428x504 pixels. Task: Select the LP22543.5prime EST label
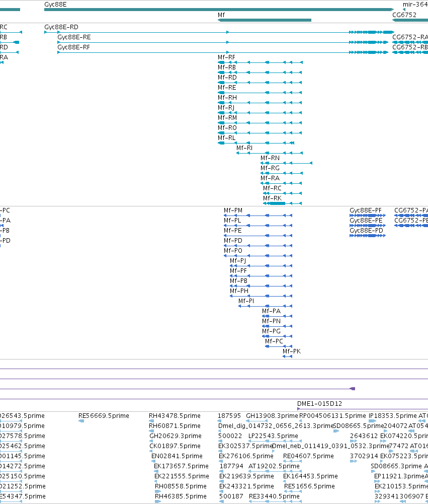273,436
